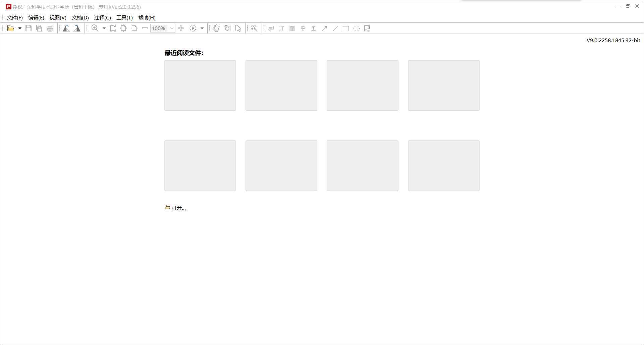The height and width of the screenshot is (345, 644).
Task: Select the Ellipse drawing tool
Action: coord(357,29)
